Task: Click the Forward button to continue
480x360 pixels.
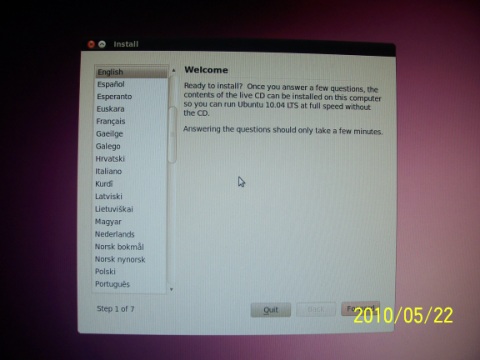Action: click(x=360, y=309)
